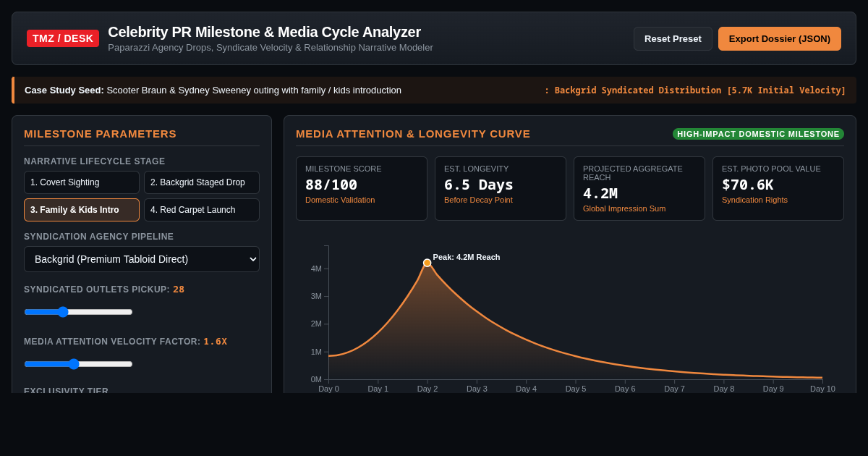The image size is (868, 456).
Task: Click the Reset Preset button
Action: pyautogui.click(x=673, y=38)
